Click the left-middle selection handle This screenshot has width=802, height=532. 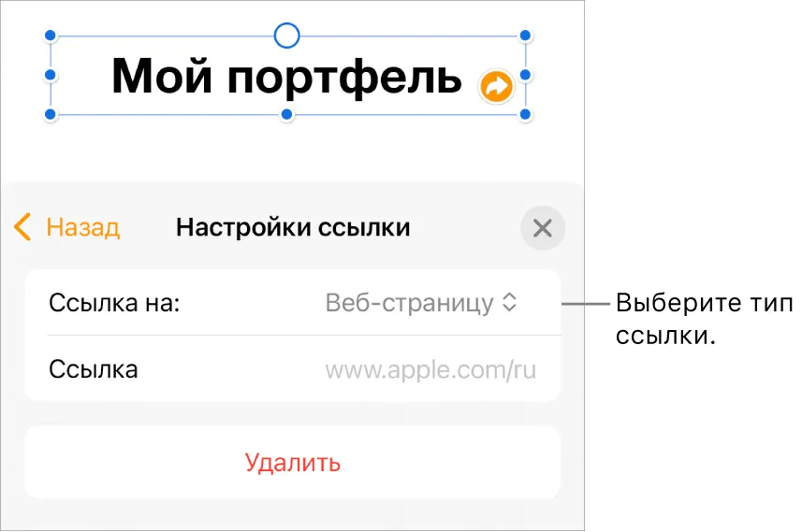tap(51, 75)
